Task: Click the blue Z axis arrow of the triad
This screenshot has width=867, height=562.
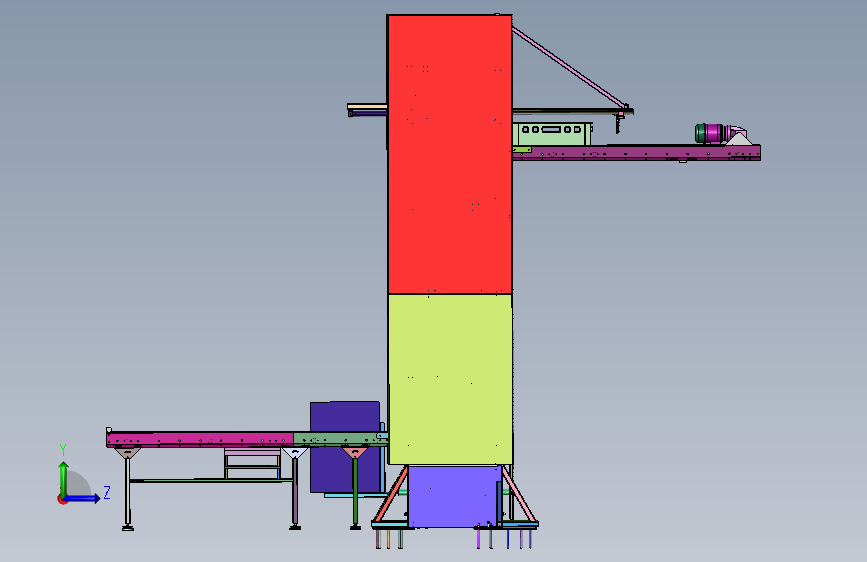Action: click(x=83, y=498)
